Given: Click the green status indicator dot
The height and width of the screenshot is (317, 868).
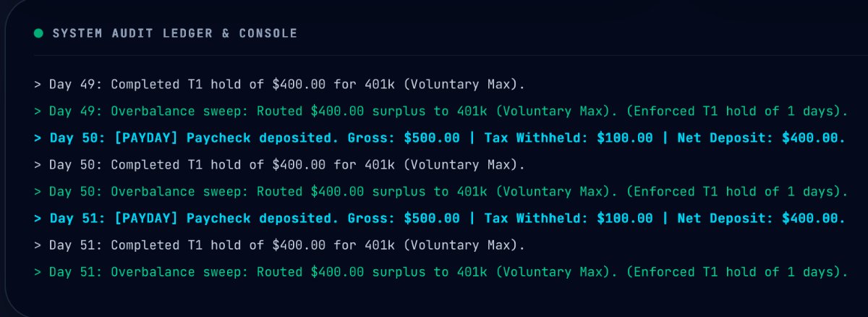Looking at the screenshot, I should [x=38, y=33].
